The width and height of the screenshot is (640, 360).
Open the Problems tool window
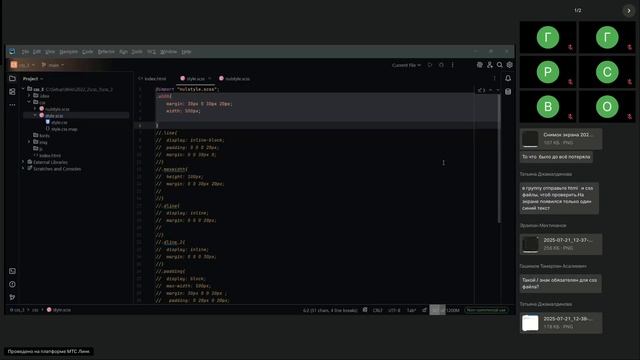[12, 284]
